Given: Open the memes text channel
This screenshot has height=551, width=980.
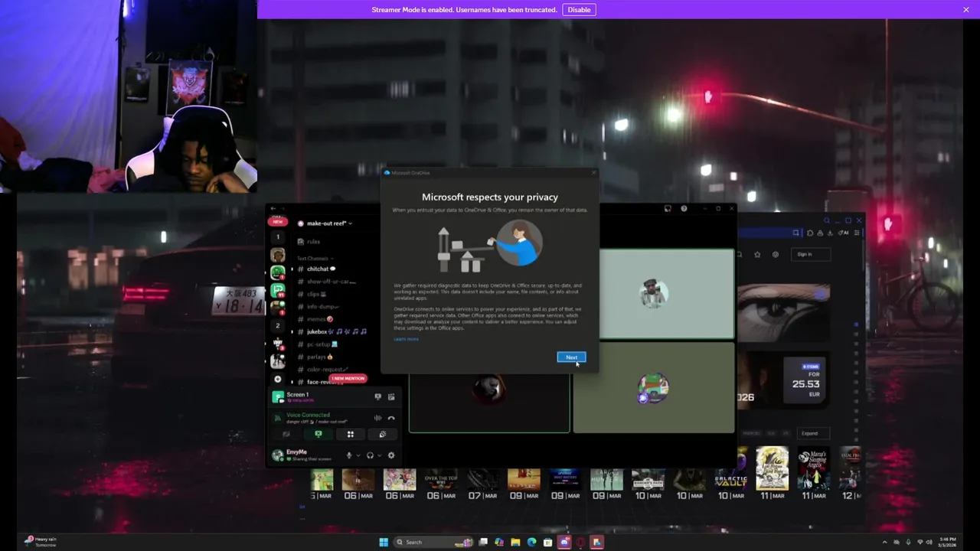Looking at the screenshot, I should 316,319.
